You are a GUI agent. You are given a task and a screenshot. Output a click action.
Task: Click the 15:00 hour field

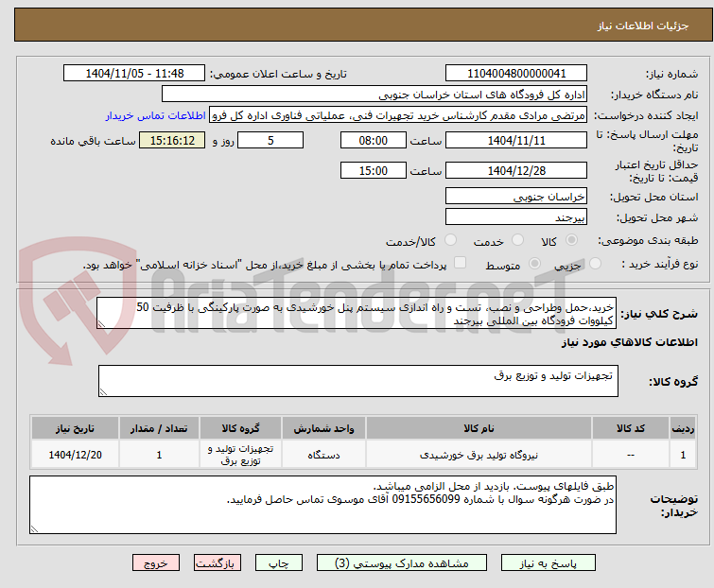(374, 170)
